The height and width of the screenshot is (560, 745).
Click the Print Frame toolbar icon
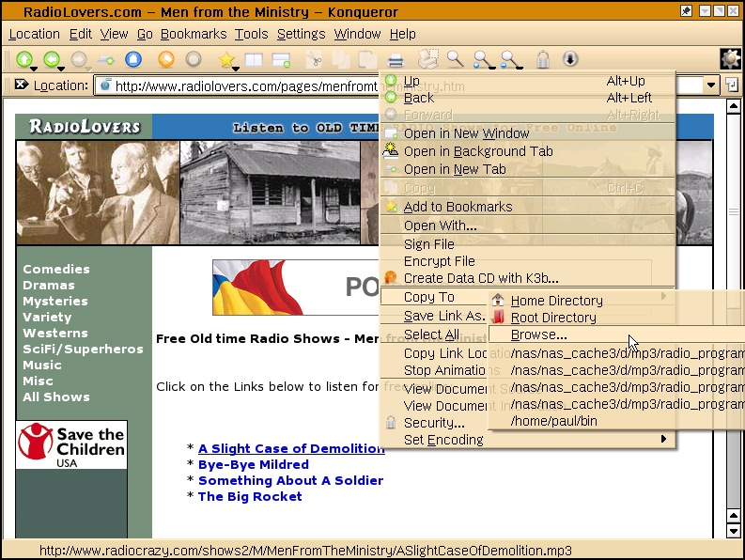[428, 59]
